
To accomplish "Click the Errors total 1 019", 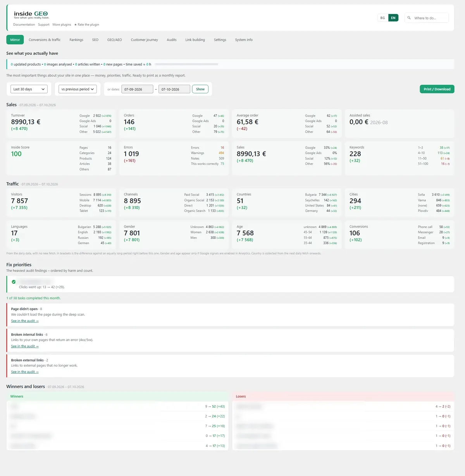I will [x=131, y=154].
